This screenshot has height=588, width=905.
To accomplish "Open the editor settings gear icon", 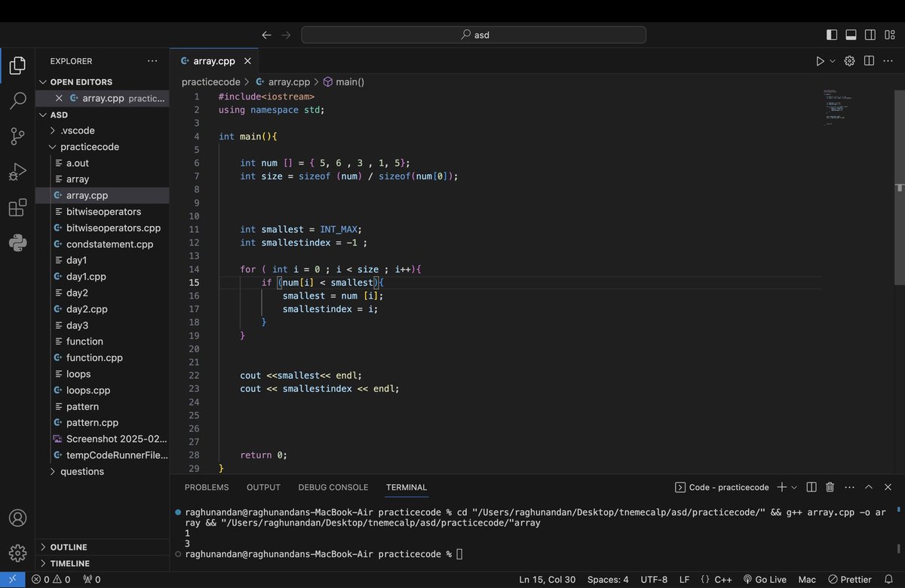I will [849, 61].
